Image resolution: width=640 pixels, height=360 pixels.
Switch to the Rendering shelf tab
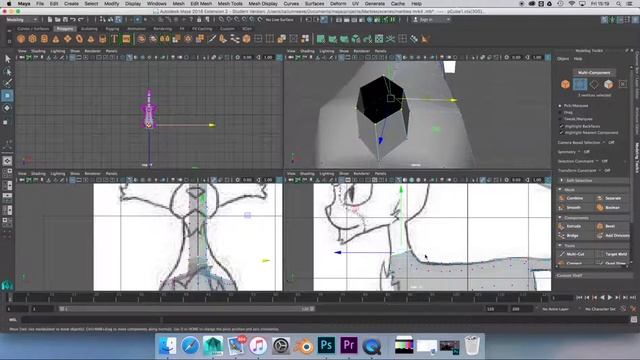coord(162,29)
